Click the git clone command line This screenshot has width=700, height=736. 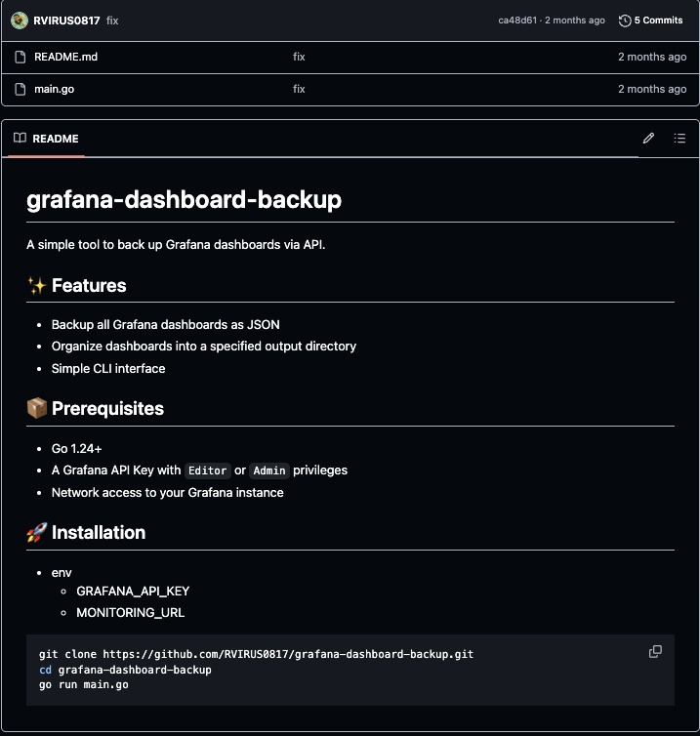(256, 654)
